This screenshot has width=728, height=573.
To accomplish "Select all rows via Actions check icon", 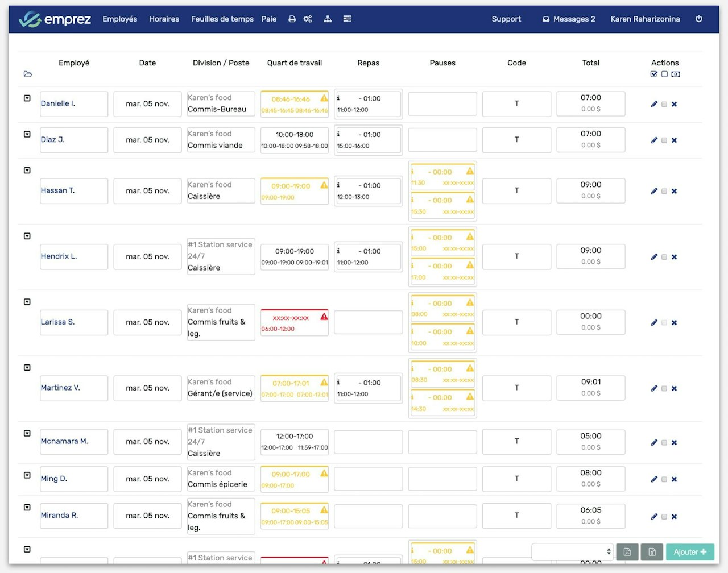I will (x=654, y=74).
